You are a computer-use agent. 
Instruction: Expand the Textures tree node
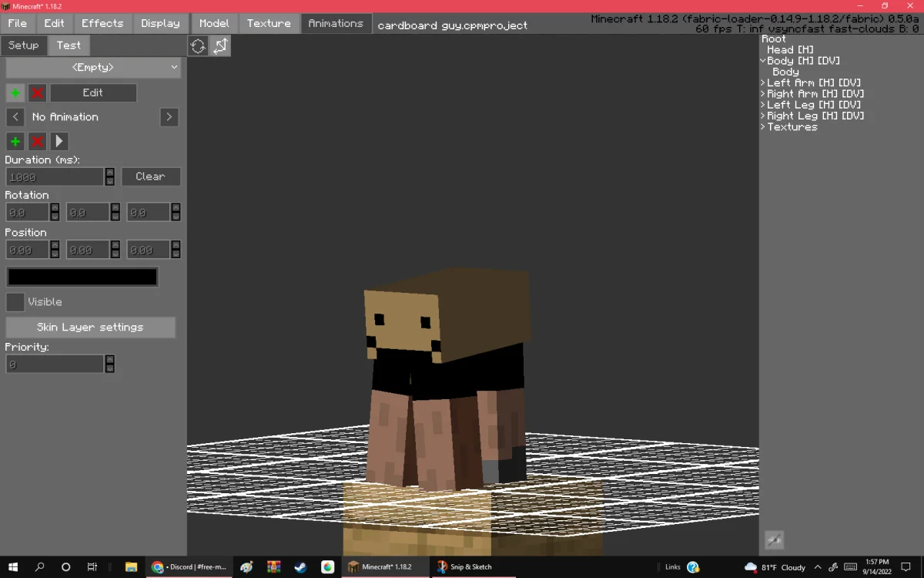pyautogui.click(x=763, y=127)
